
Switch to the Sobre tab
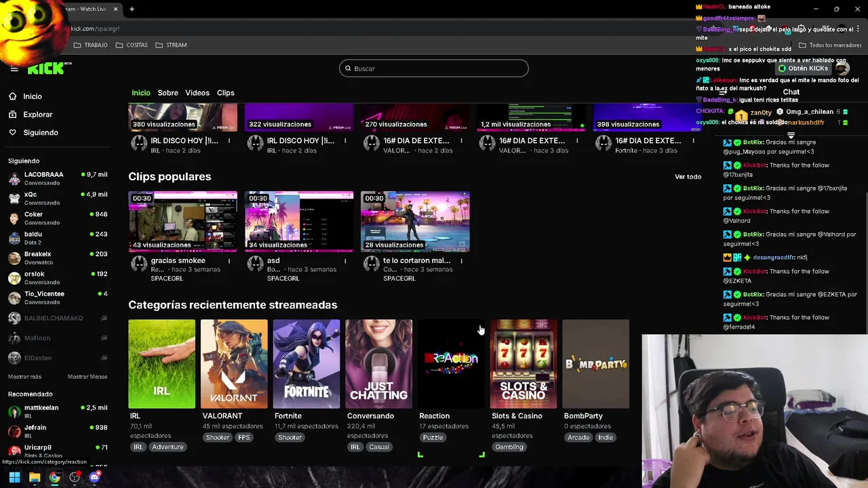coord(168,93)
